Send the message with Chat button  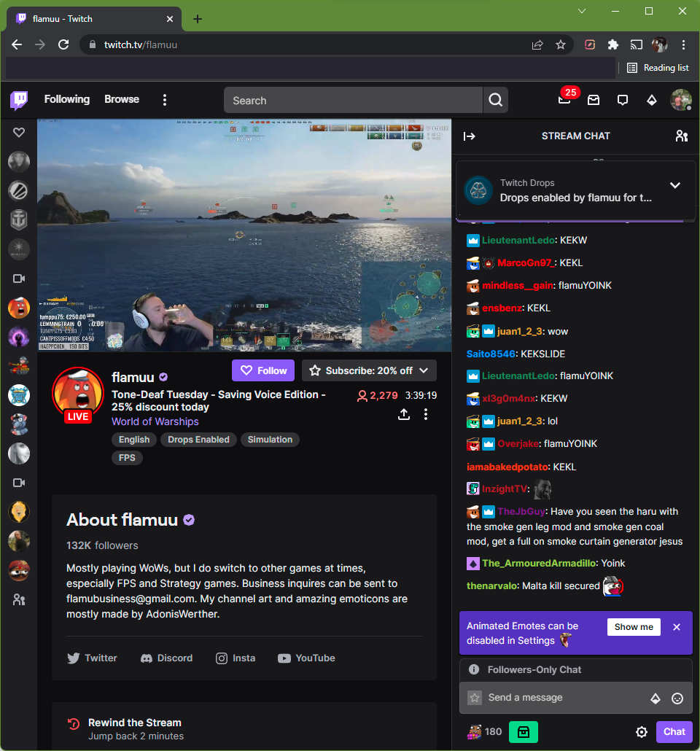point(674,732)
